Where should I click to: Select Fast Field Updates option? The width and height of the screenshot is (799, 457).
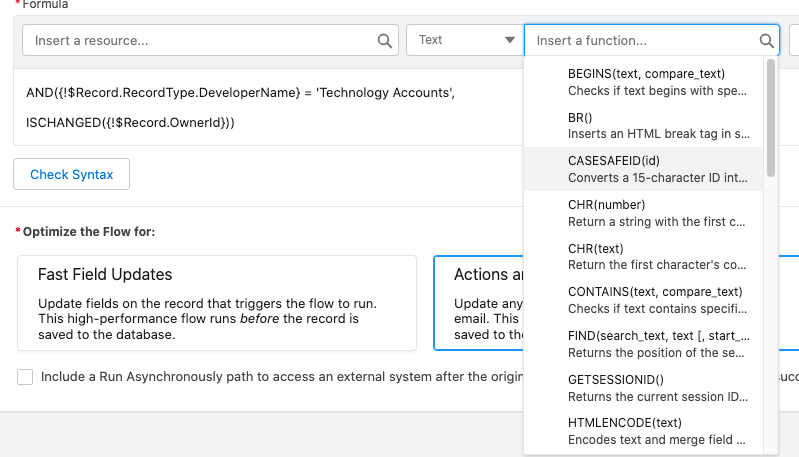(216, 302)
